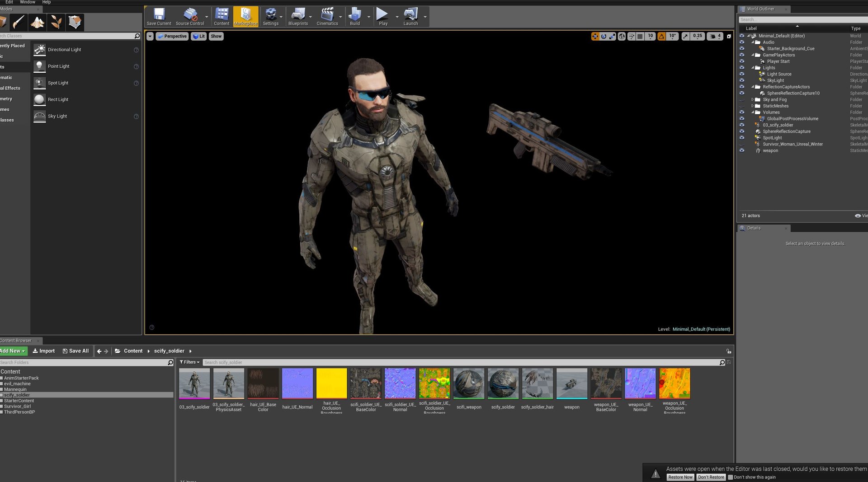The width and height of the screenshot is (868, 482).
Task: Open viewport options dropdown arrow
Action: pyautogui.click(x=150, y=36)
